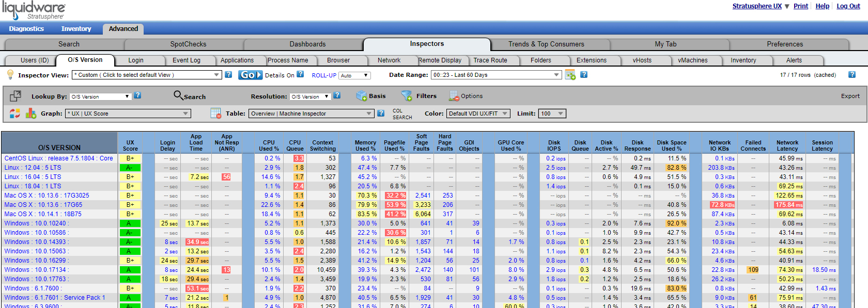Click the ROLL-UP label link
The image size is (868, 308).
324,75
